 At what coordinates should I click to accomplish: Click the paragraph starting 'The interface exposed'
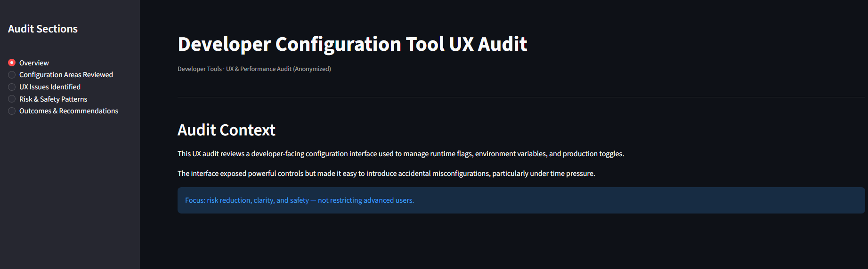pos(386,174)
